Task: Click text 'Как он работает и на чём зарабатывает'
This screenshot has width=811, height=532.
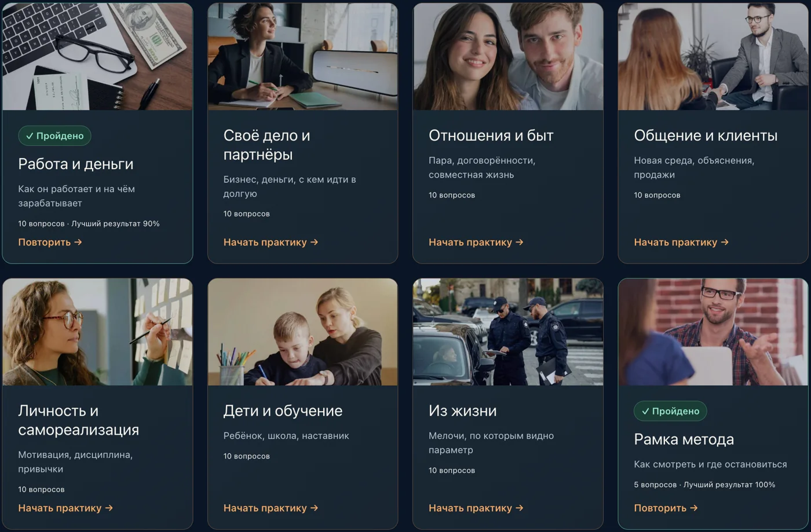Action: tap(76, 196)
